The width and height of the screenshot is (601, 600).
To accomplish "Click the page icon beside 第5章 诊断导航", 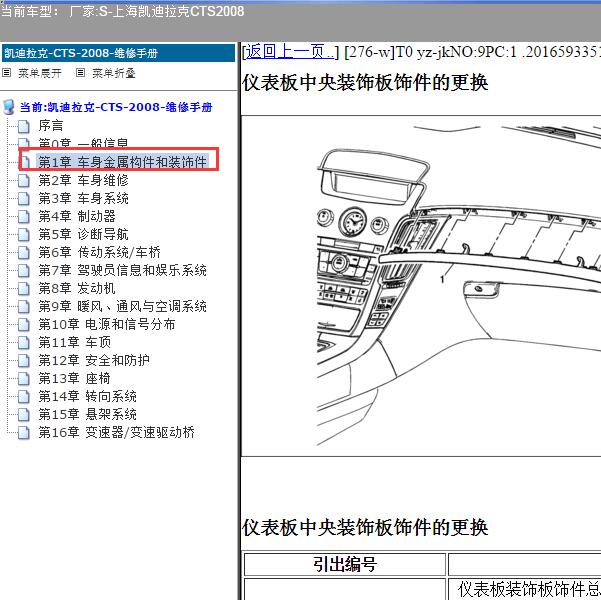I will click(x=24, y=235).
